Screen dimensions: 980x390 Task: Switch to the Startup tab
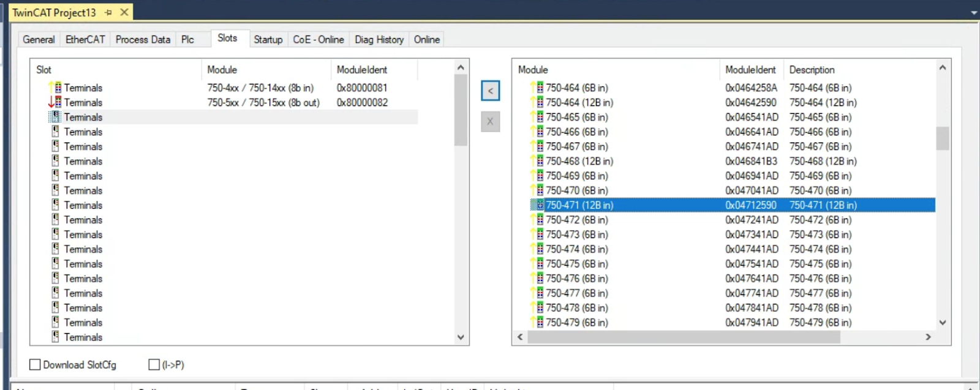pos(268,40)
